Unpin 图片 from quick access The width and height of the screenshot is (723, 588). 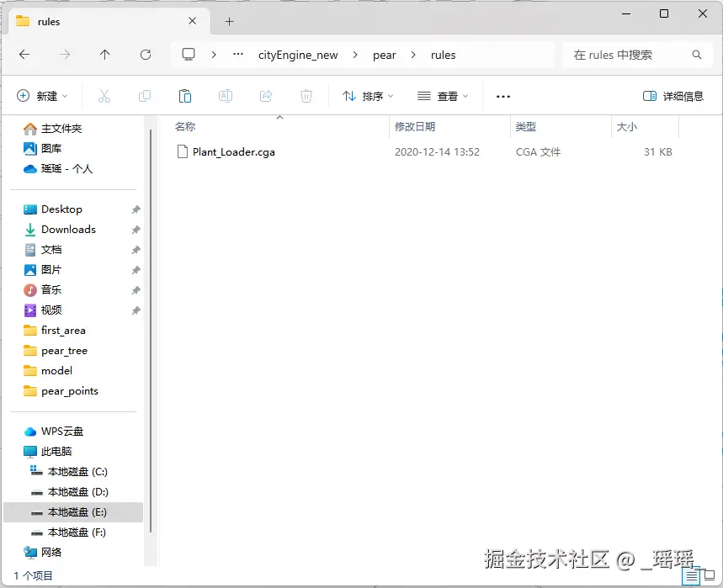coord(136,270)
